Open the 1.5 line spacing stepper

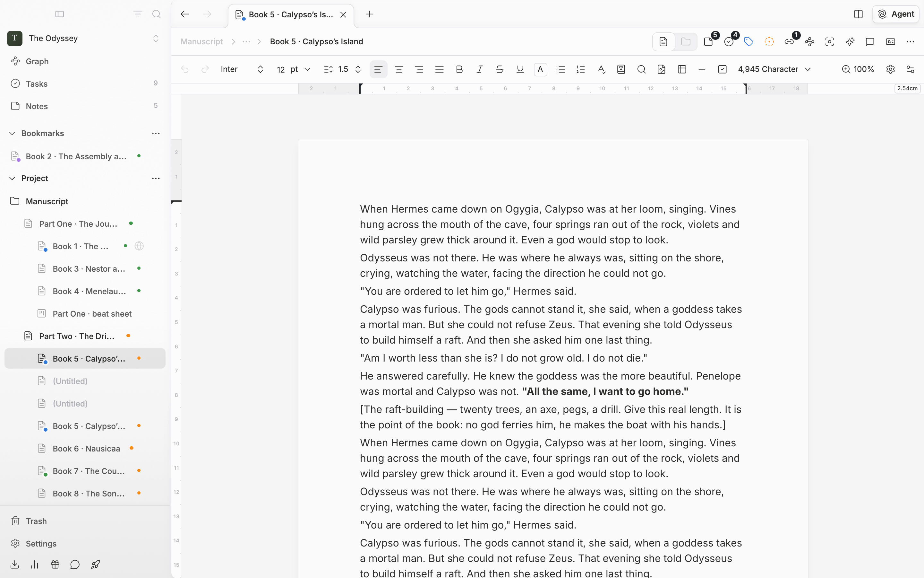tap(343, 69)
